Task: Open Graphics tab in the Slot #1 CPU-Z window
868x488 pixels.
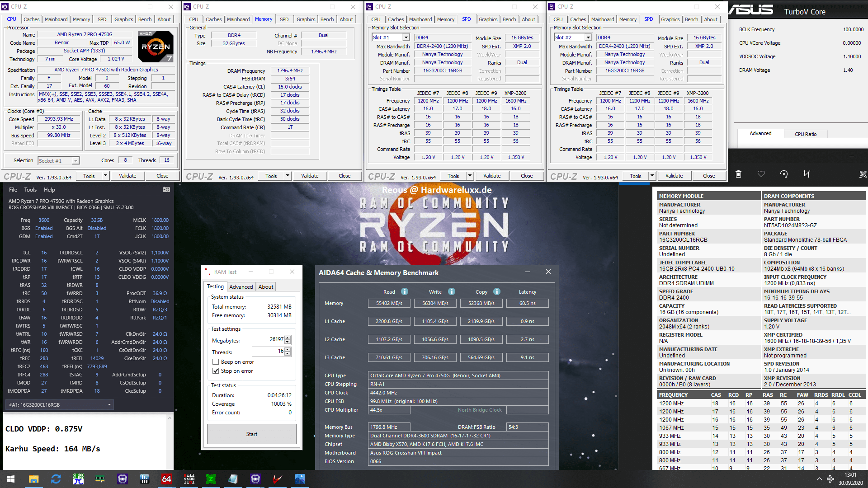Action: (488, 19)
